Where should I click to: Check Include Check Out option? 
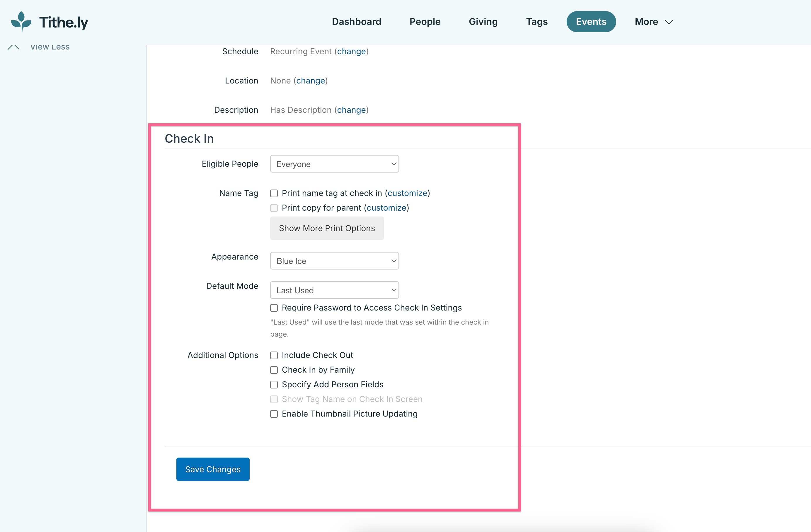click(274, 355)
